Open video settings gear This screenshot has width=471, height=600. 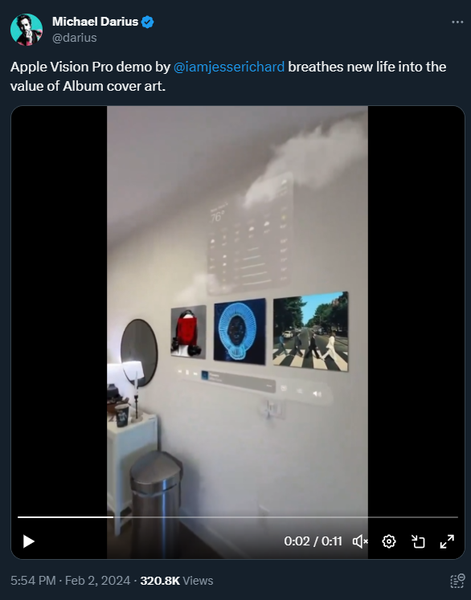coord(389,541)
